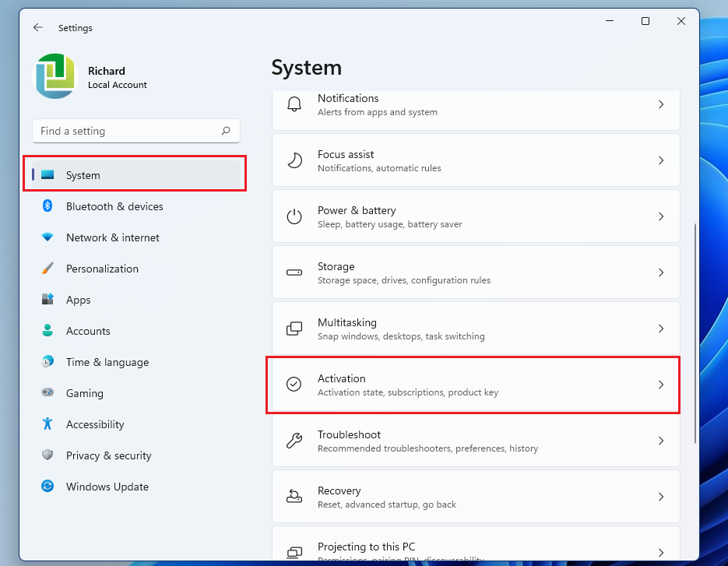Viewport: 728px width, 566px height.
Task: Select the Apps icon in the sidebar
Action: tap(47, 300)
